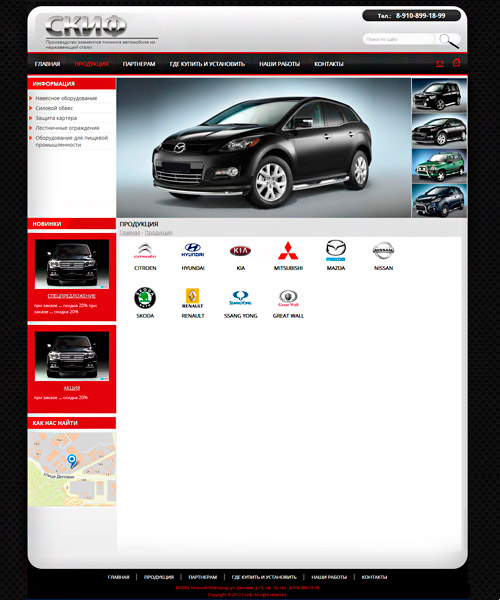Open НАШИ РАБОТЫ in top navigation
The height and width of the screenshot is (600, 500).
point(279,64)
